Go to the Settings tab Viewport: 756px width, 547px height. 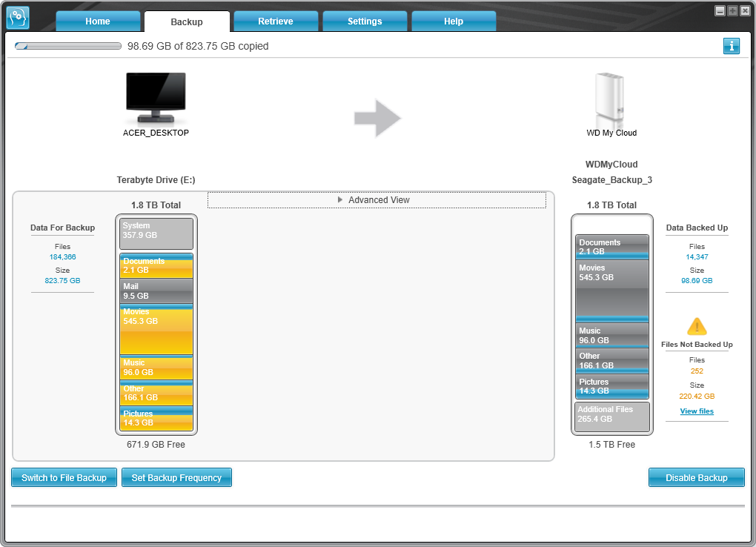(365, 21)
